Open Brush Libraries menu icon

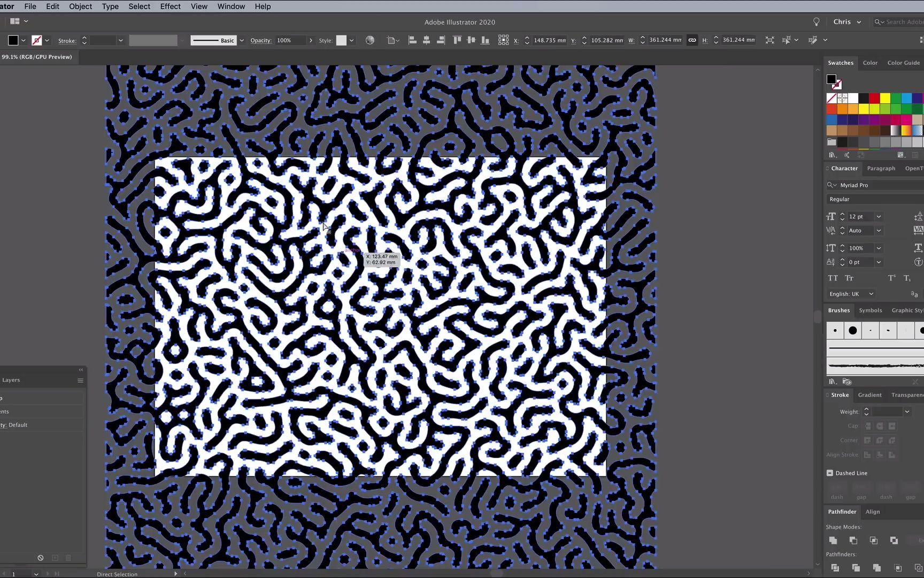tap(833, 382)
